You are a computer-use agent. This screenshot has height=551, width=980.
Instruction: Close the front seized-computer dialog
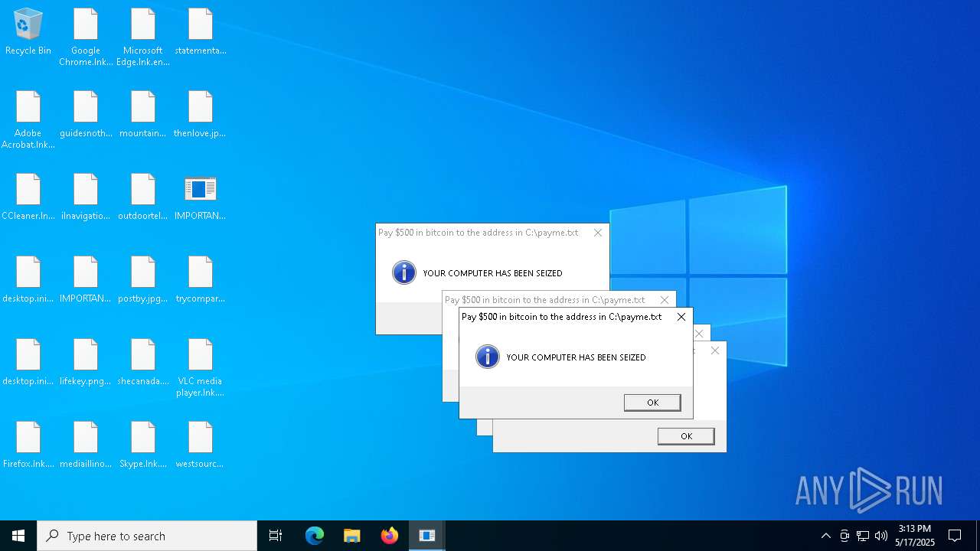pyautogui.click(x=681, y=317)
